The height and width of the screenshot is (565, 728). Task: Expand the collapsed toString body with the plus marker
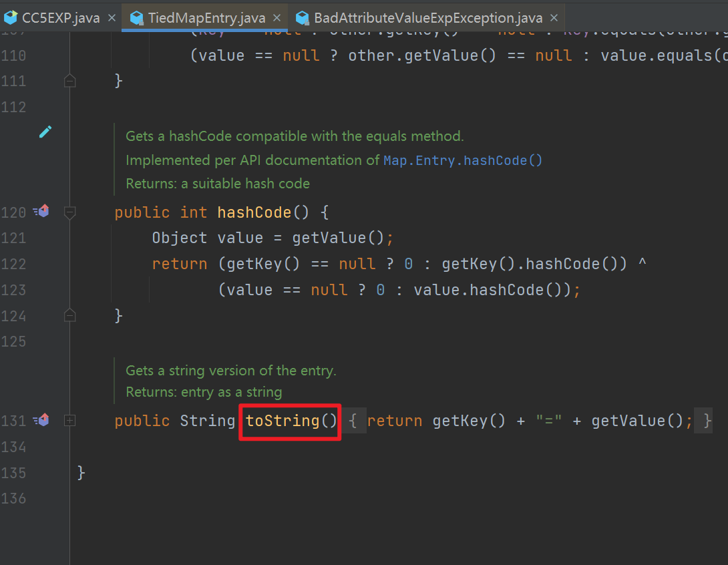(69, 420)
